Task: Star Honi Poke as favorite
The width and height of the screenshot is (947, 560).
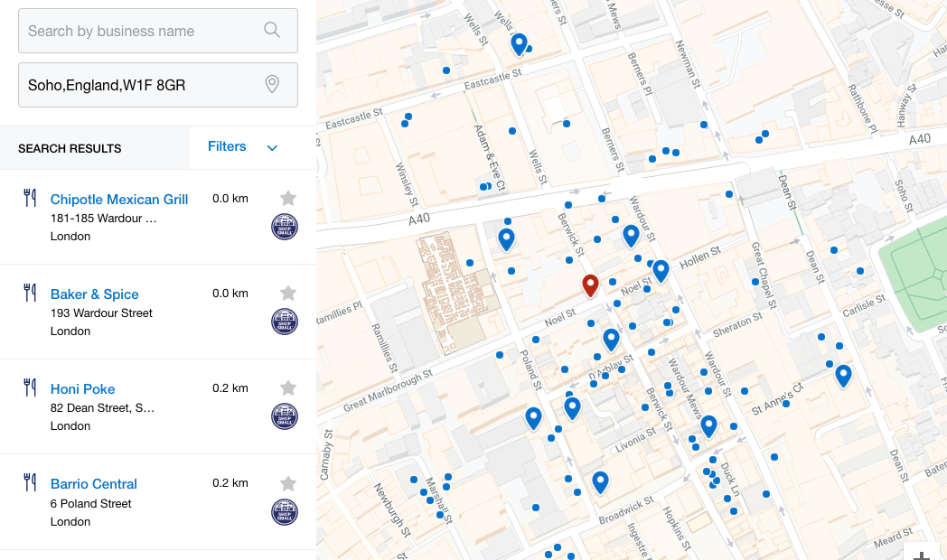Action: pos(288,387)
